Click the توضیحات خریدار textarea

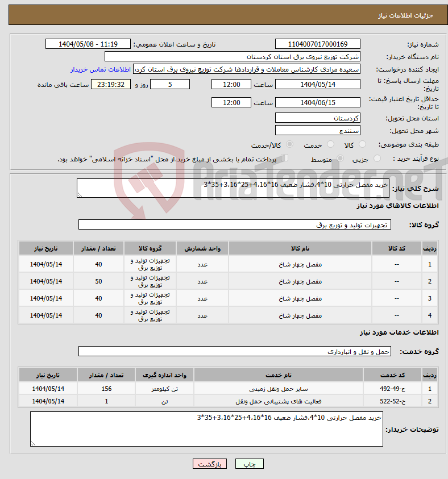(x=206, y=429)
